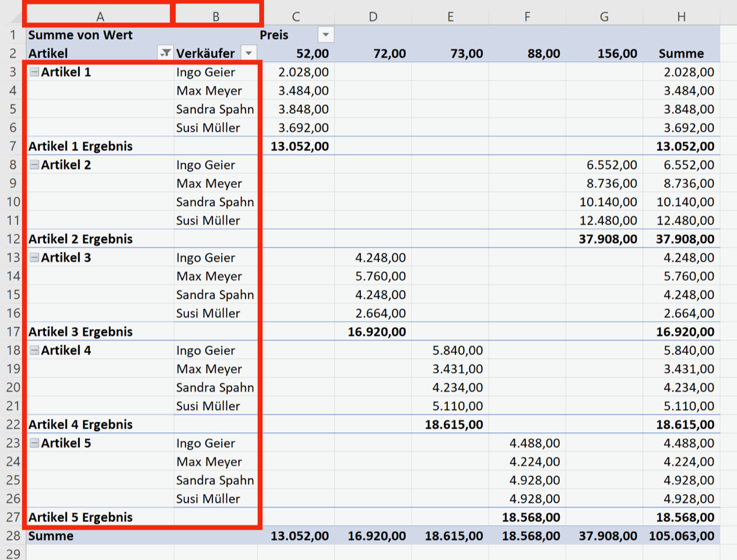The width and height of the screenshot is (737, 560).
Task: Select row 12 header
Action: click(13, 239)
